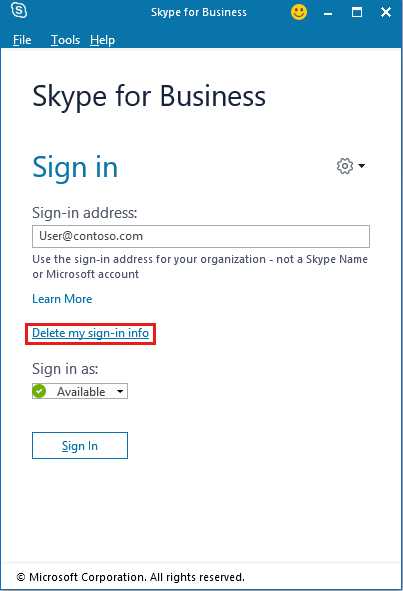Open the Help menu
The width and height of the screenshot is (403, 591).
click(x=102, y=40)
